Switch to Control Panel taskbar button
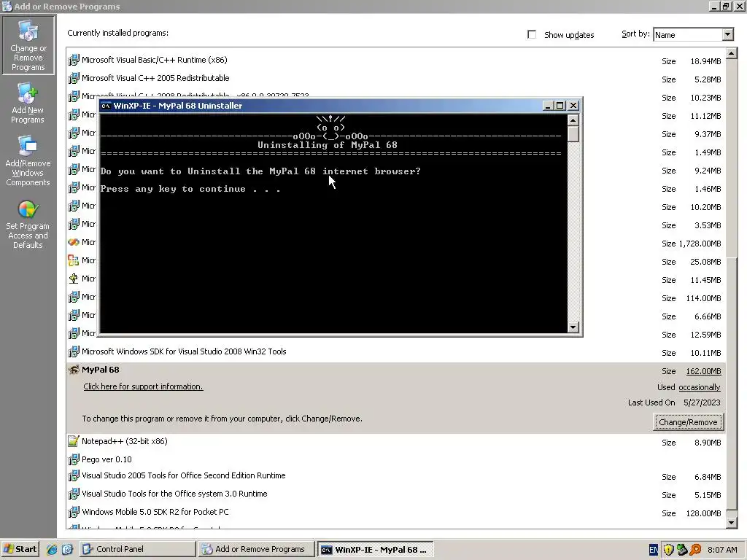This screenshot has width=747, height=560. coord(138,549)
